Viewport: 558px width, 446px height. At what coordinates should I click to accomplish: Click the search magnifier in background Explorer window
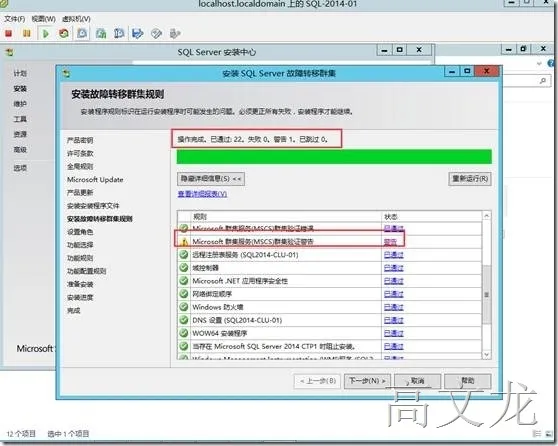543,81
